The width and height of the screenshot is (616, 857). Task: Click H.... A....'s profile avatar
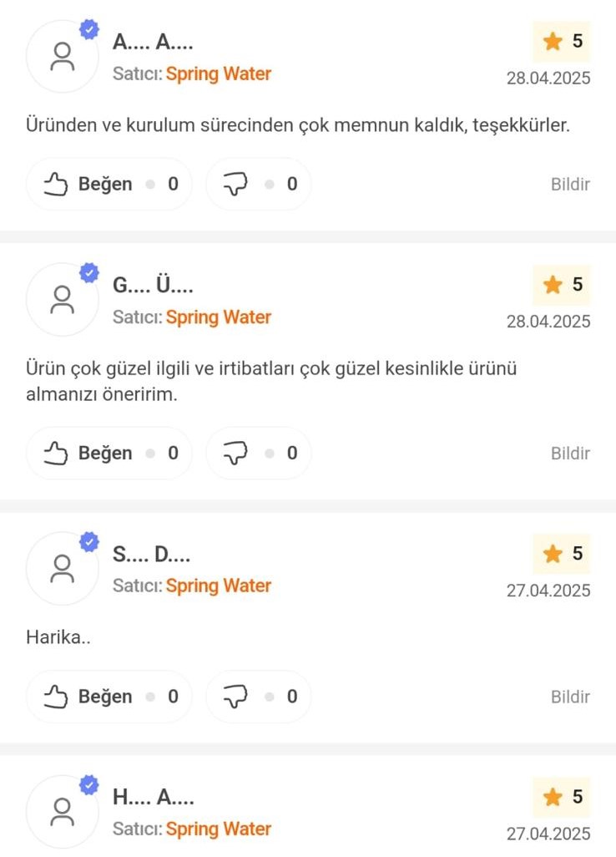pos(63,812)
